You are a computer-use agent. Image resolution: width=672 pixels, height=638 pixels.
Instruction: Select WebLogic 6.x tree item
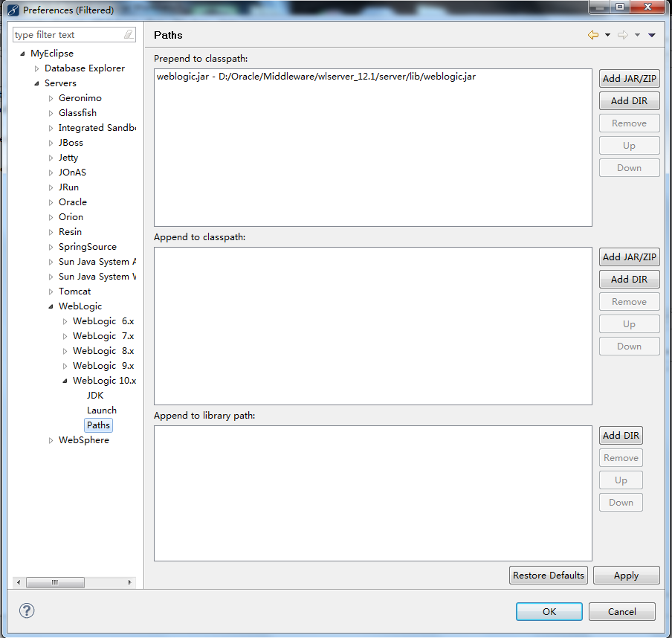pos(103,321)
